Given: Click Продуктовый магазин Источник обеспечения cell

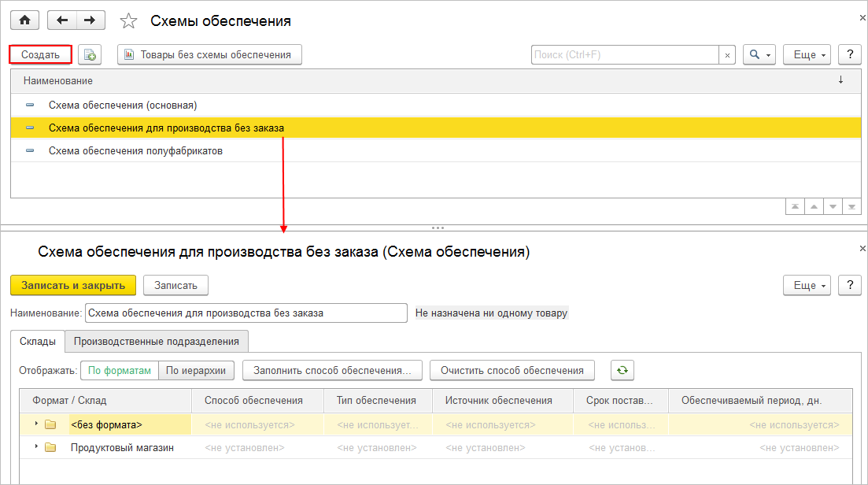Looking at the screenshot, I should tap(503, 447).
